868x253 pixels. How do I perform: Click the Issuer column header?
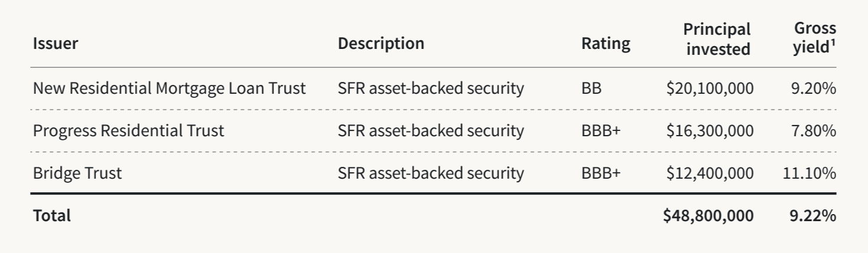(55, 44)
